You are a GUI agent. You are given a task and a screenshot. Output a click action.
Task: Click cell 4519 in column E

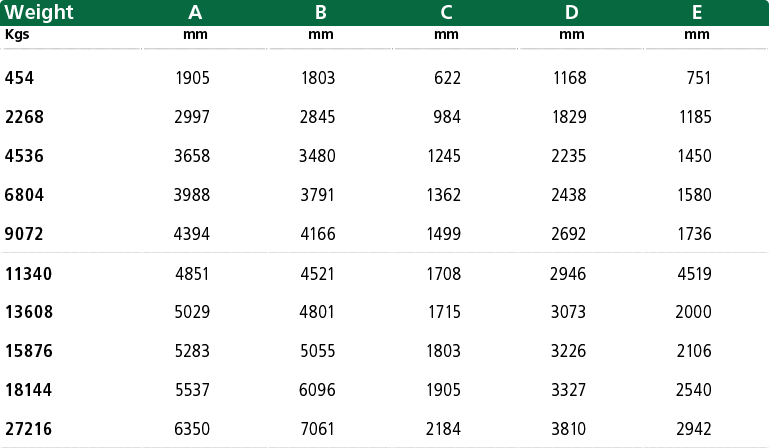click(694, 274)
